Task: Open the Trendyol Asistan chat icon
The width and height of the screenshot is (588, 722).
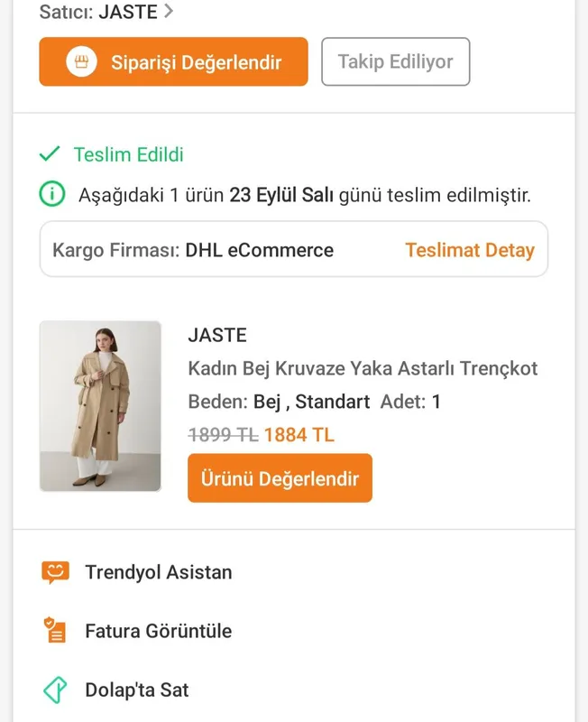Action: pos(55,572)
